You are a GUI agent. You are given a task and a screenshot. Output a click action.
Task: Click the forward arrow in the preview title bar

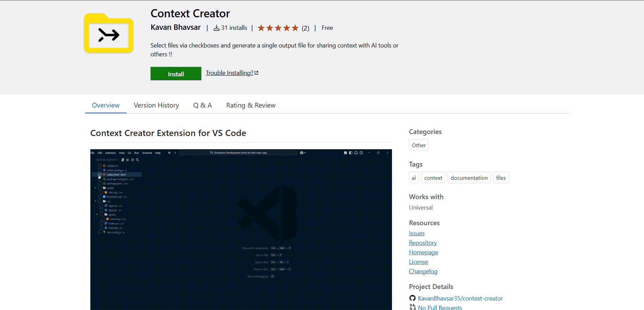175,153
